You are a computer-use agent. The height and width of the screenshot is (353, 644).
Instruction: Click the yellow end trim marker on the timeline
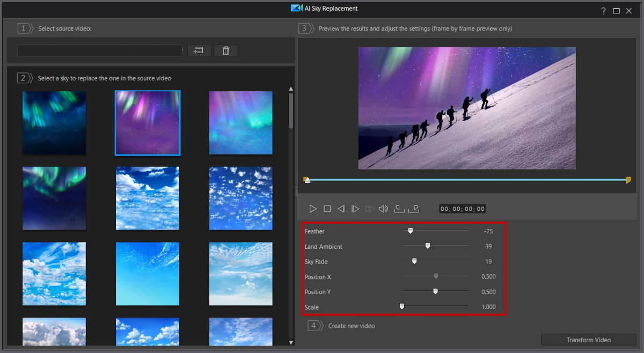(627, 180)
